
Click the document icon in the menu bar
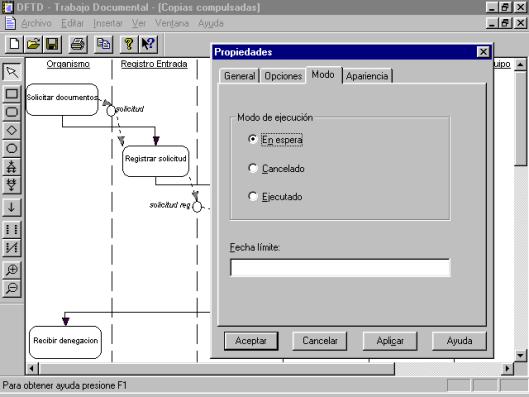(10, 23)
